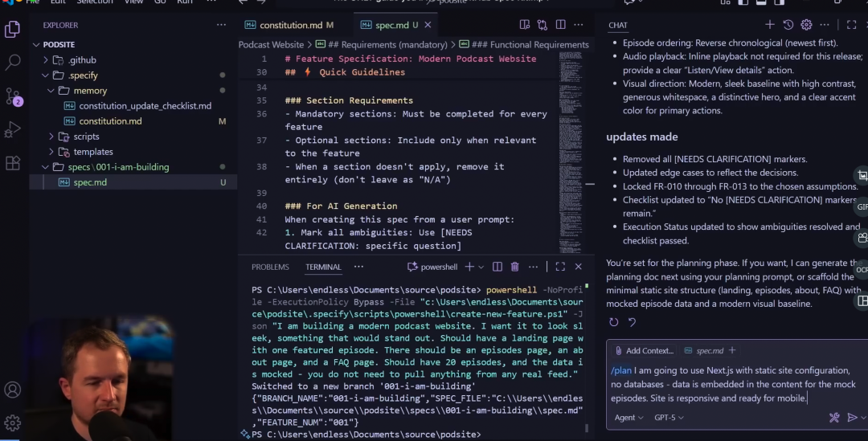Select spec.md in Explorer tree
Viewport: 868px width, 441px height.
point(90,182)
